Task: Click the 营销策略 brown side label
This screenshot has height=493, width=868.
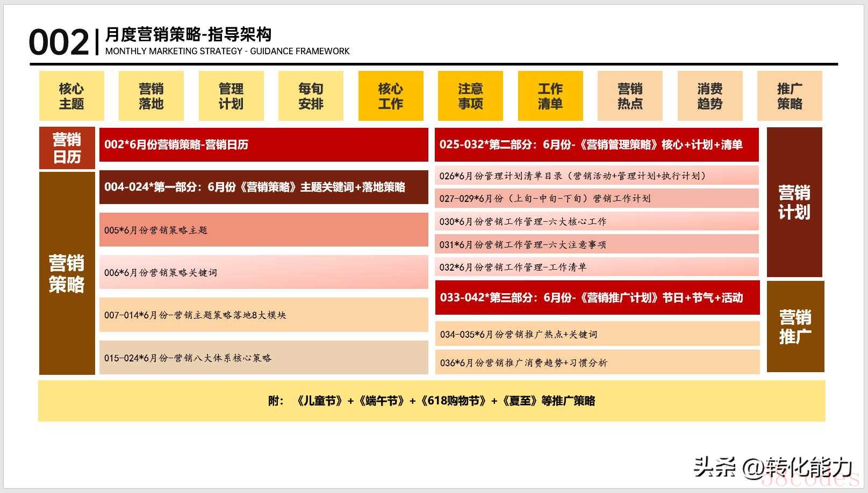Action: pos(67,273)
